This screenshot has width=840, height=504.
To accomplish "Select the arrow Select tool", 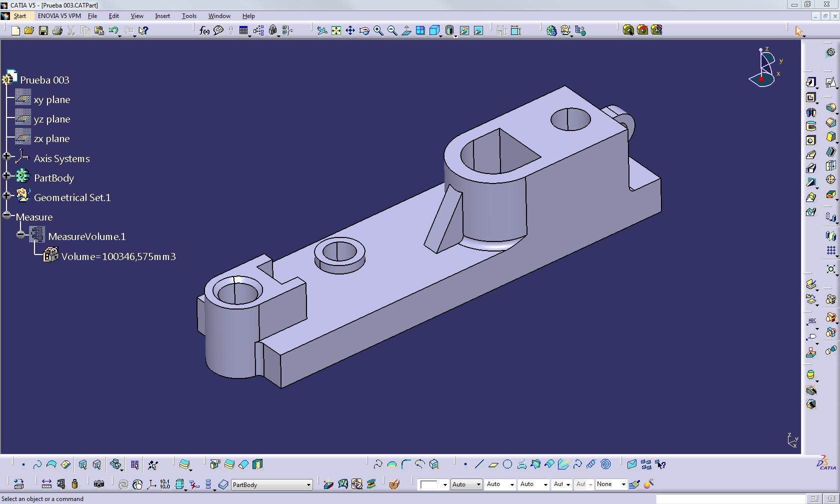I will point(798,31).
